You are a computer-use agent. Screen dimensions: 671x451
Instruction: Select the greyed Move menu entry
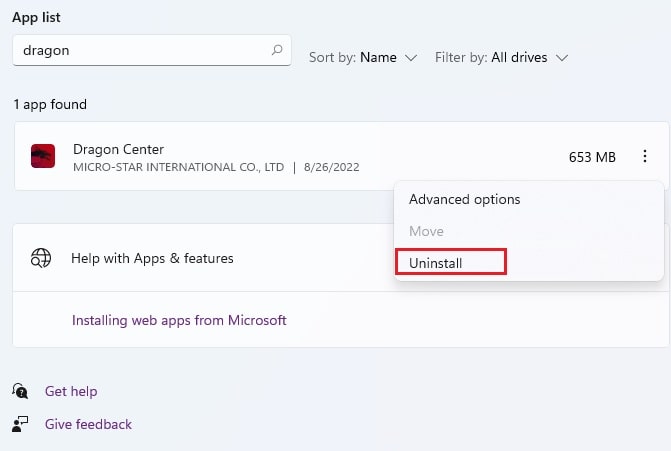(426, 231)
